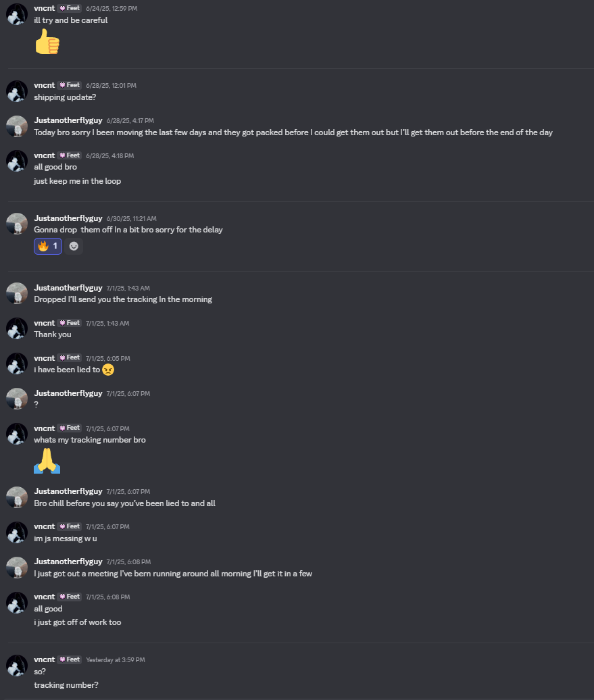Click the Feet badge on the 'so?' message
The height and width of the screenshot is (700, 594).
(70, 659)
